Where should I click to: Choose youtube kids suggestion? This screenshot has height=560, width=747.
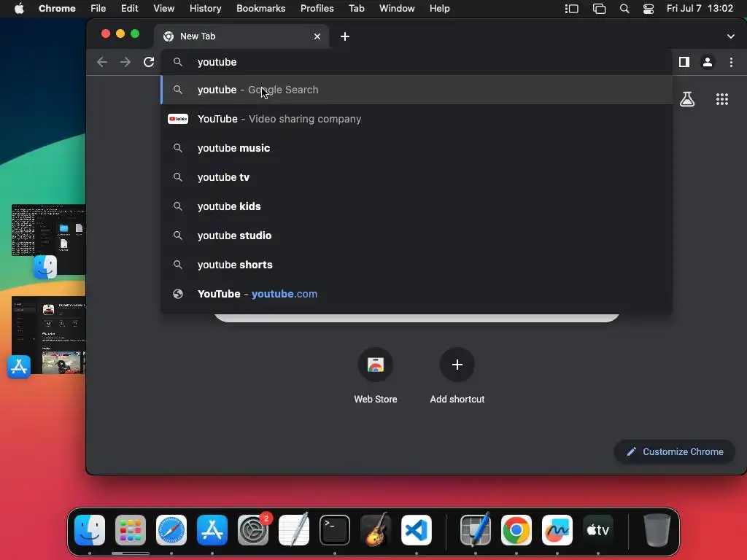pyautogui.click(x=417, y=206)
